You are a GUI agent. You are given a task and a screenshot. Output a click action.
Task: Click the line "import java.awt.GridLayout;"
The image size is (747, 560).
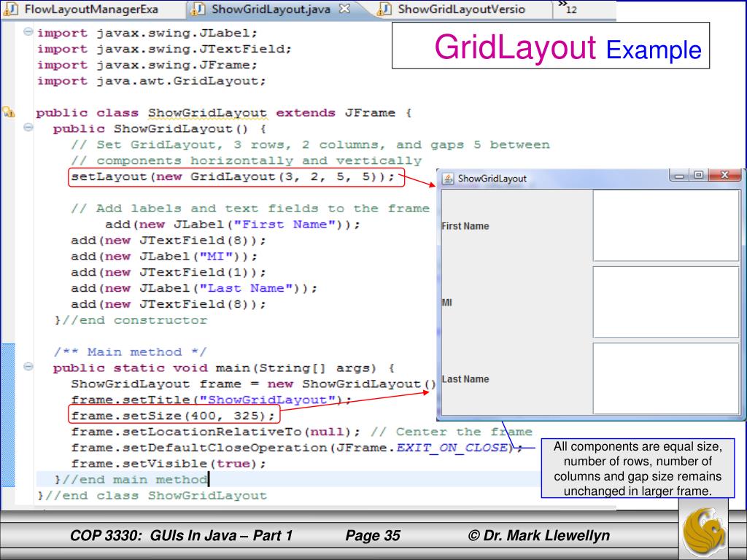[152, 81]
